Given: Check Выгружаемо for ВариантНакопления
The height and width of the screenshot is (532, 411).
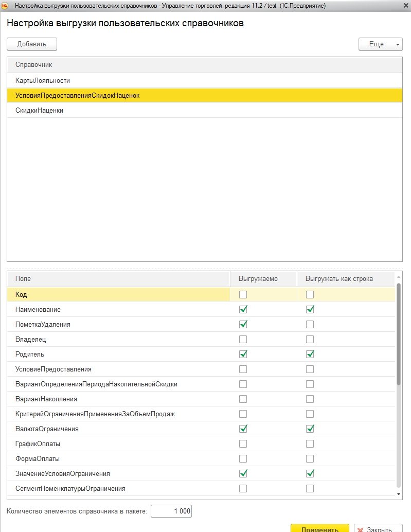Looking at the screenshot, I should tap(243, 399).
